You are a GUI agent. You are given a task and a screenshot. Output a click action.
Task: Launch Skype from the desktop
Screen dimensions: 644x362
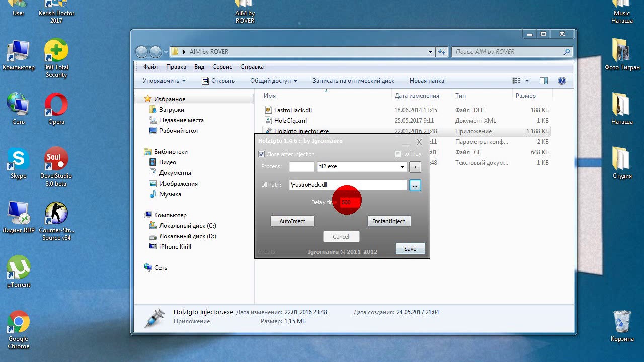(x=18, y=162)
